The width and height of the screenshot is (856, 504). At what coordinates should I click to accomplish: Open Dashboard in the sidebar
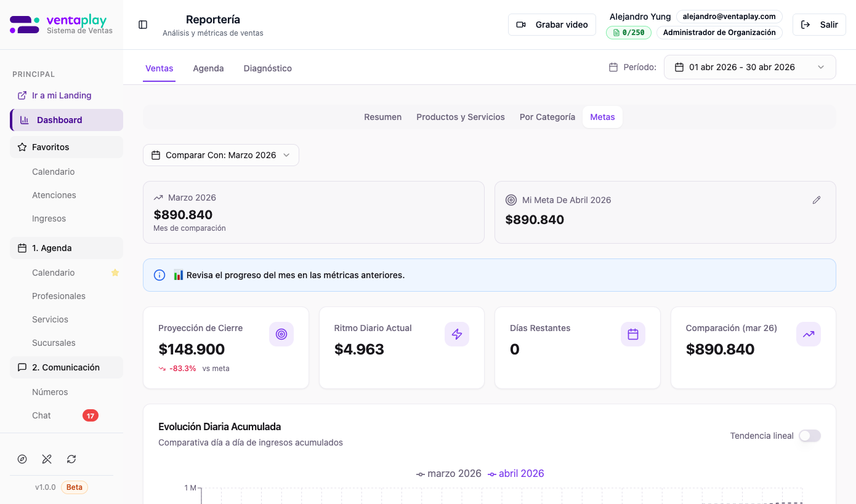click(x=67, y=120)
